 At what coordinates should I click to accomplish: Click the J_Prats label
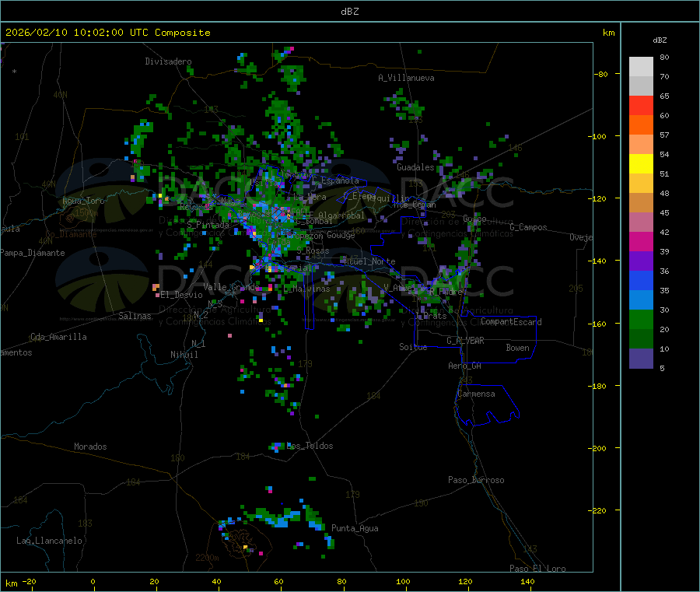click(x=432, y=316)
